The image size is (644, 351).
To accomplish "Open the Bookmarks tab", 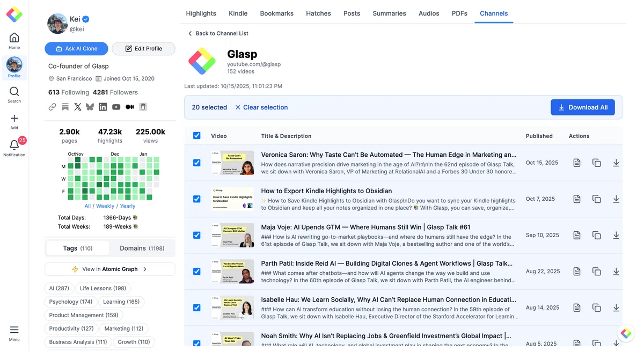I will (x=277, y=13).
